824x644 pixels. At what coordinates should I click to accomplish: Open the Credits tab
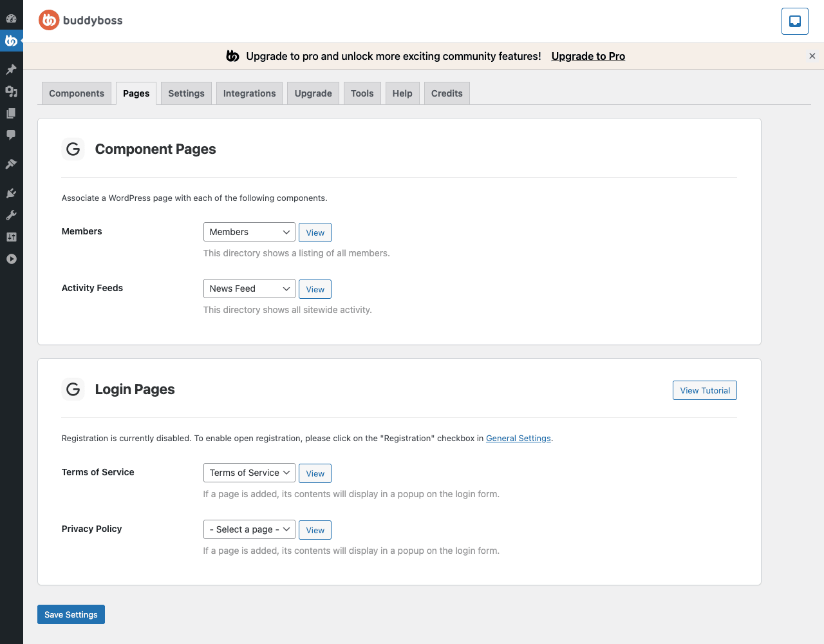tap(447, 93)
